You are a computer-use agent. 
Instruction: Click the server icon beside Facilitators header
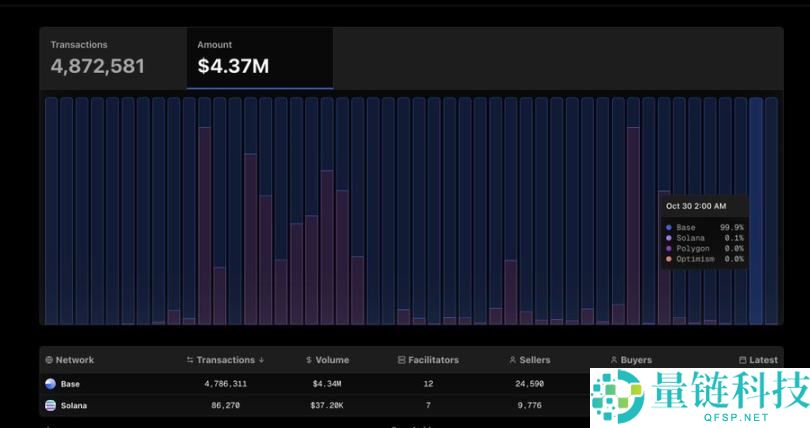tap(402, 360)
